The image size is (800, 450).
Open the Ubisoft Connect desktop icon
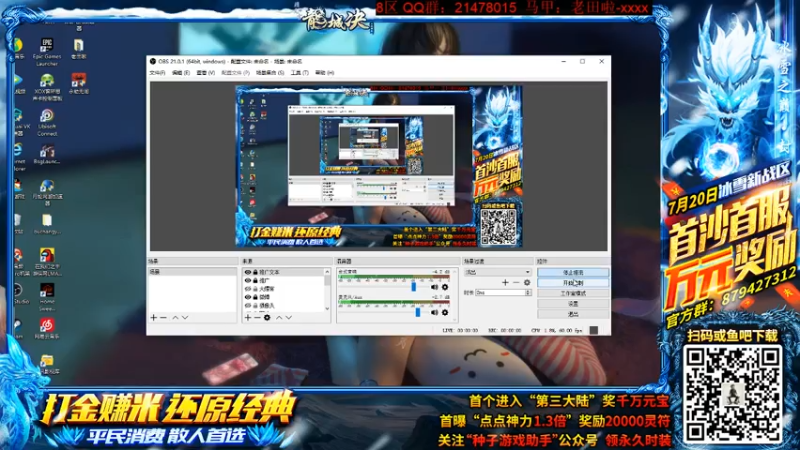[x=47, y=122]
